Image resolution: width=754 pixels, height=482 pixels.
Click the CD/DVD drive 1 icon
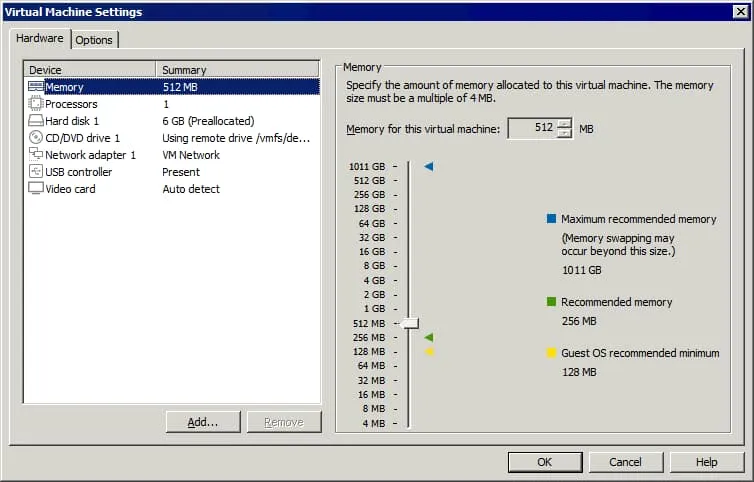36,138
